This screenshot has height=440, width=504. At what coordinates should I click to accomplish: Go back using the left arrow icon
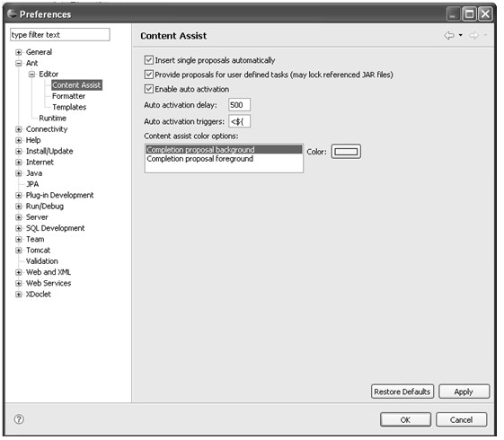coord(449,35)
